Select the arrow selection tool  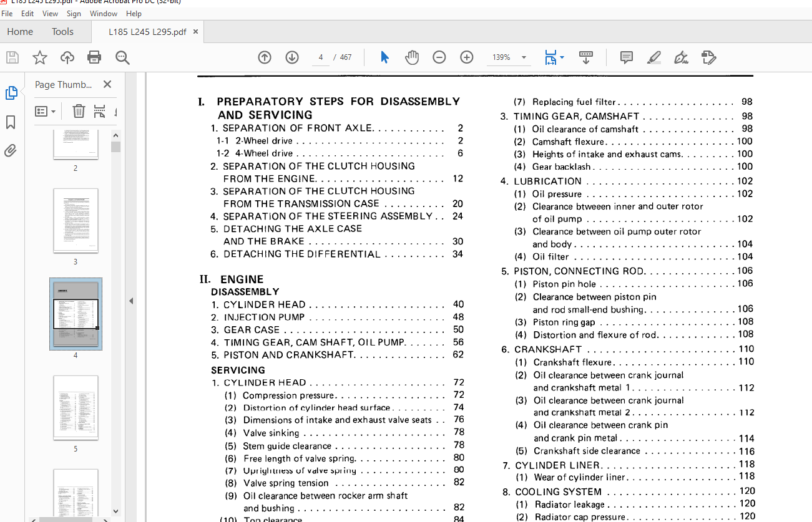point(384,57)
